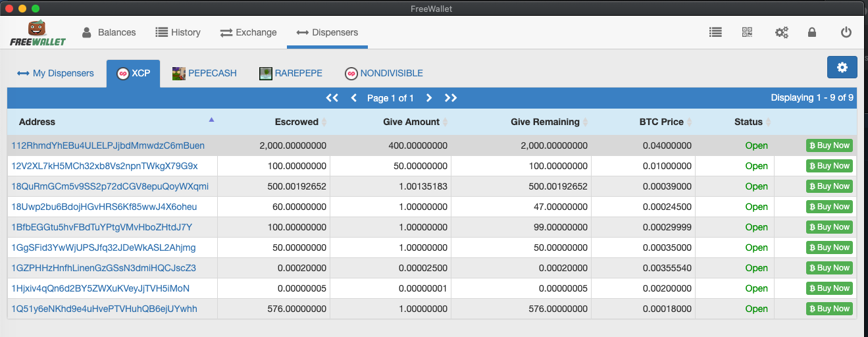Viewport: 868px width, 337px height.
Task: Open address 1GgSFid3YwWjUPSJfq32JDeWkASL2Ahjmg
Action: point(103,247)
